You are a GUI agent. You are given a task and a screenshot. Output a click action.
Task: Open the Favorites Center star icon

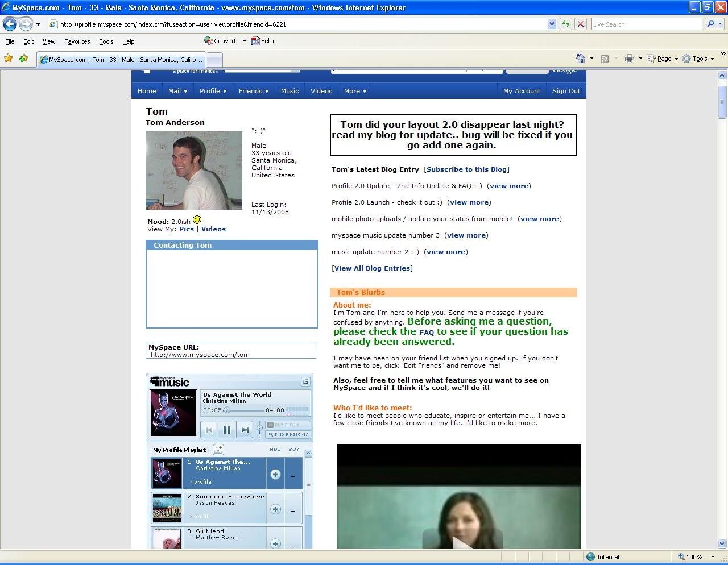point(9,59)
